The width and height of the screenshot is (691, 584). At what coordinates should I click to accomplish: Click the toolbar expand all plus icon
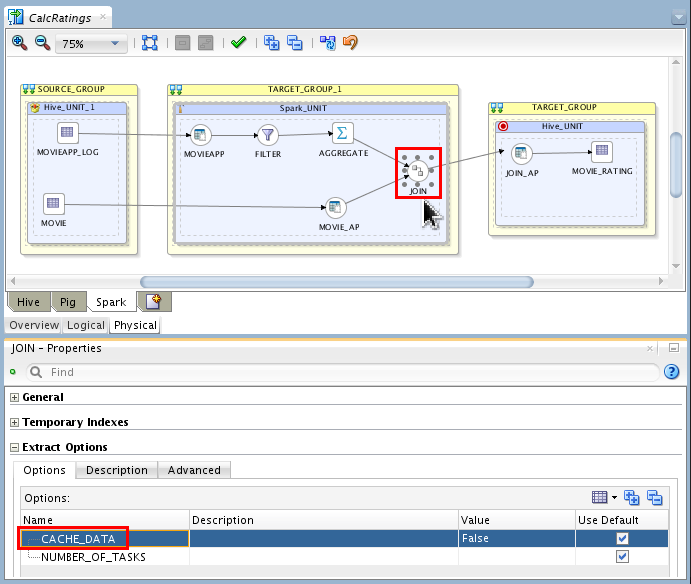coord(271,43)
